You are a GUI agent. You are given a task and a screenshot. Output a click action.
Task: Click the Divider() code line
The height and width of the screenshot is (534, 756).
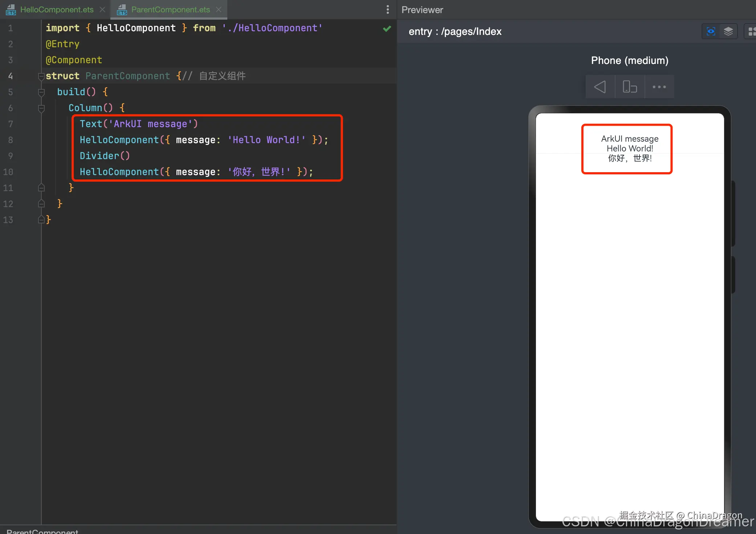point(105,156)
